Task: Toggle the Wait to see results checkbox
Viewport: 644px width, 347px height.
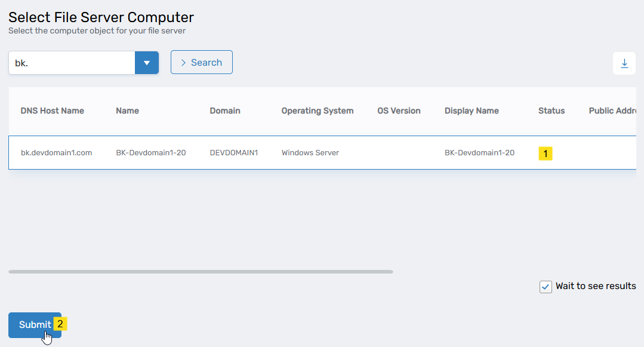Action: [546, 287]
